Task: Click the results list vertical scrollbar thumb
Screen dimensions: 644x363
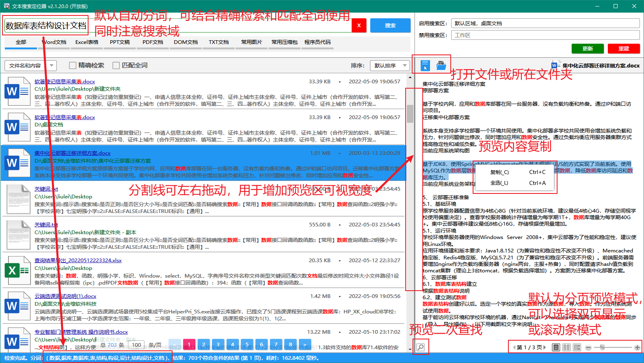Action: click(410, 114)
